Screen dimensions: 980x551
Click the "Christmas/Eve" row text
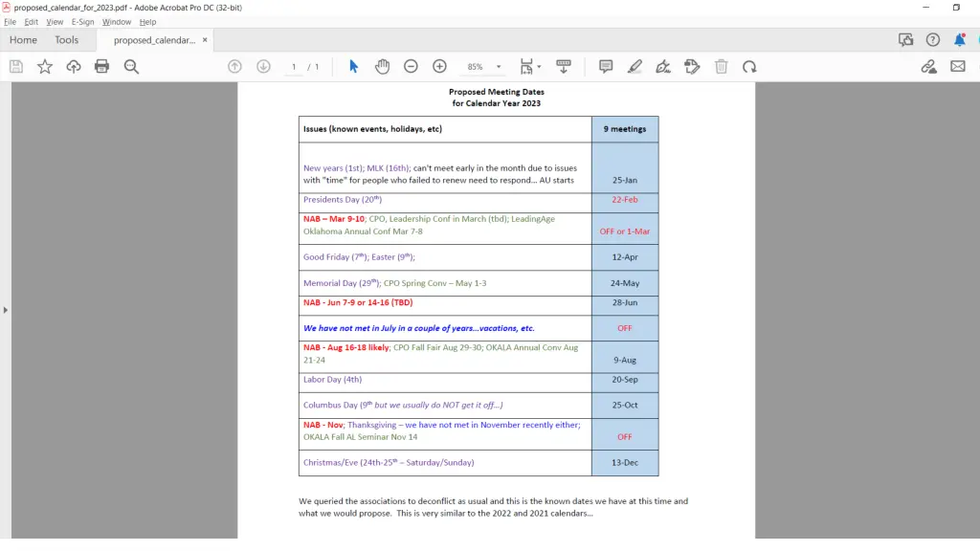(389, 462)
